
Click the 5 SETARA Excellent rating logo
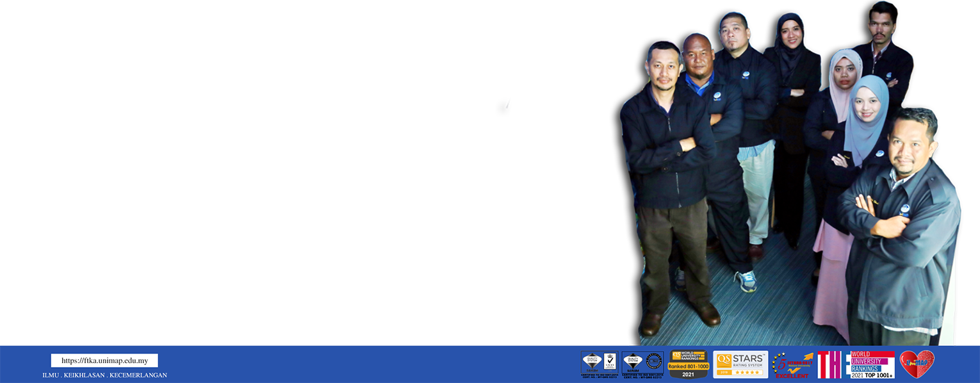coord(792,365)
